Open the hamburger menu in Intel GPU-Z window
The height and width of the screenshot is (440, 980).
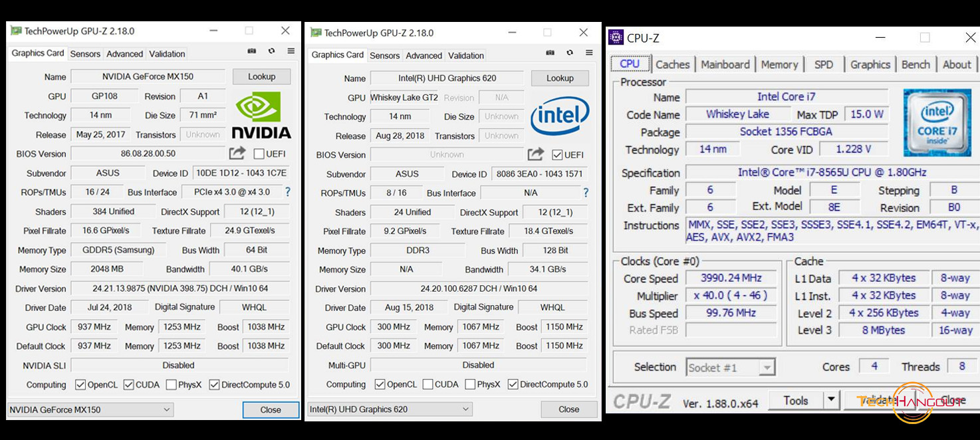click(590, 53)
